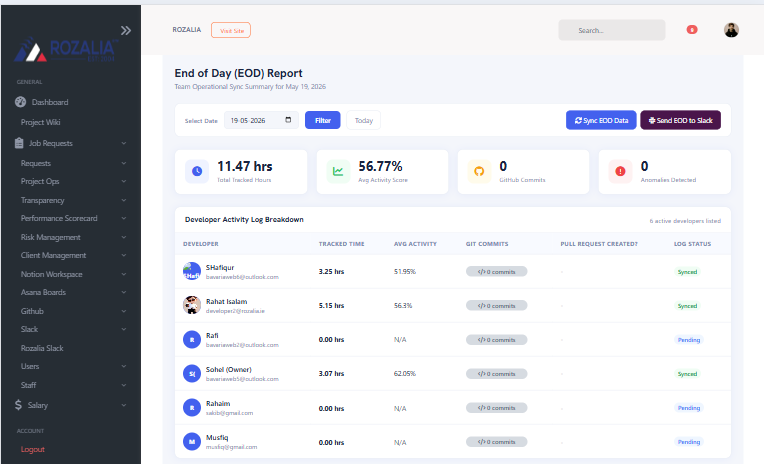Click the AVG ACTIVITY column header
This screenshot has width=764, height=464.
tap(415, 244)
